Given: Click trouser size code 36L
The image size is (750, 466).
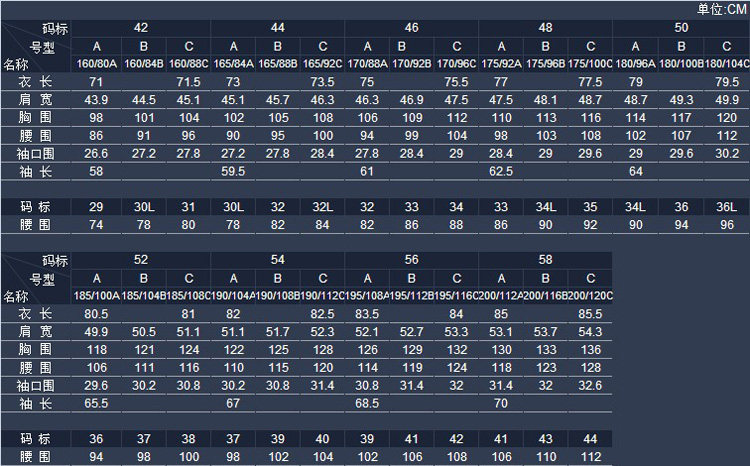Looking at the screenshot, I should [726, 207].
